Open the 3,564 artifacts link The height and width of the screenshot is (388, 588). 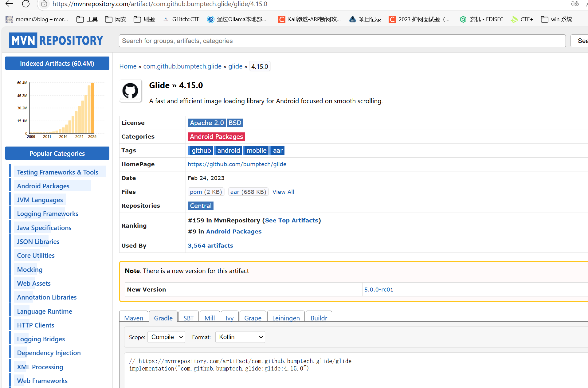point(210,246)
